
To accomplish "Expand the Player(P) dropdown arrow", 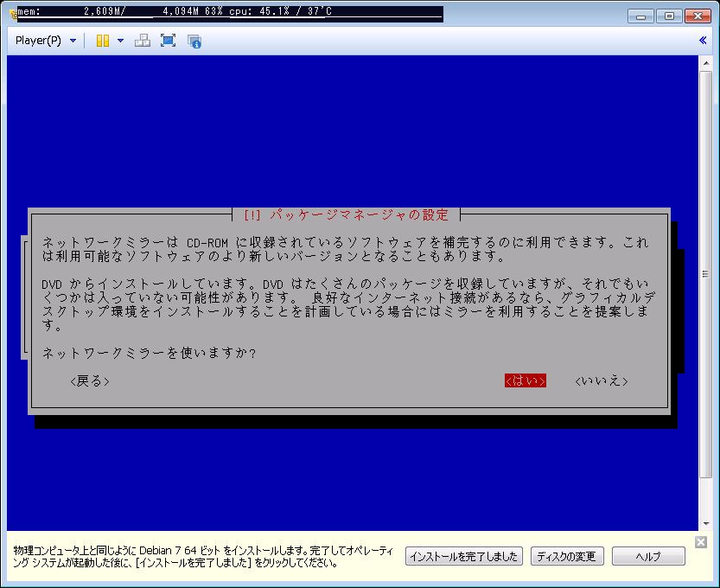I will (x=73, y=41).
